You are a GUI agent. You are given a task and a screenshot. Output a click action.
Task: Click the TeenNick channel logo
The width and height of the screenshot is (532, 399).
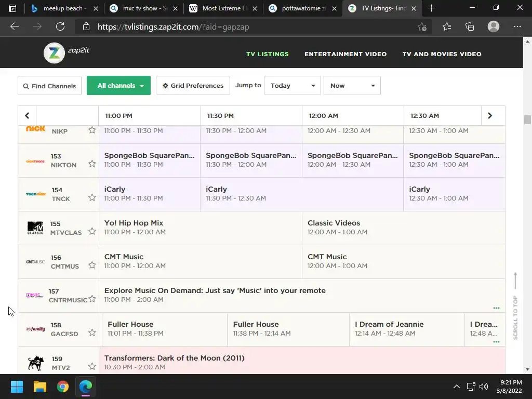tap(36, 194)
